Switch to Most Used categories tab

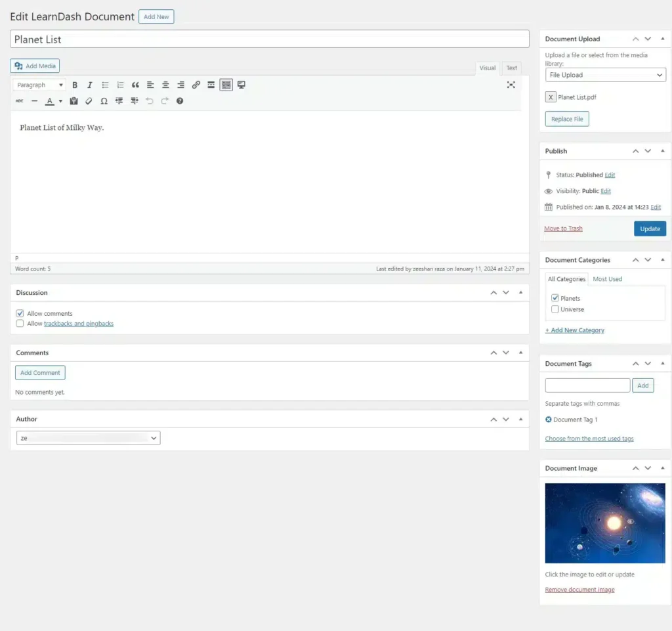click(x=607, y=279)
